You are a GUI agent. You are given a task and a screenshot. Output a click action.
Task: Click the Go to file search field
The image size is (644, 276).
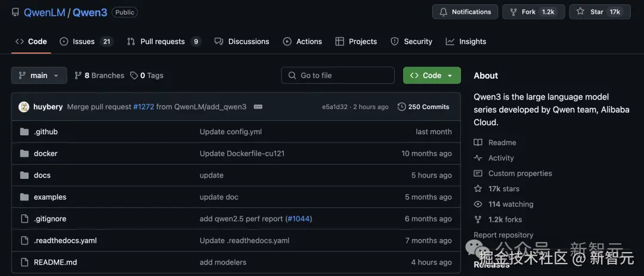pos(338,76)
